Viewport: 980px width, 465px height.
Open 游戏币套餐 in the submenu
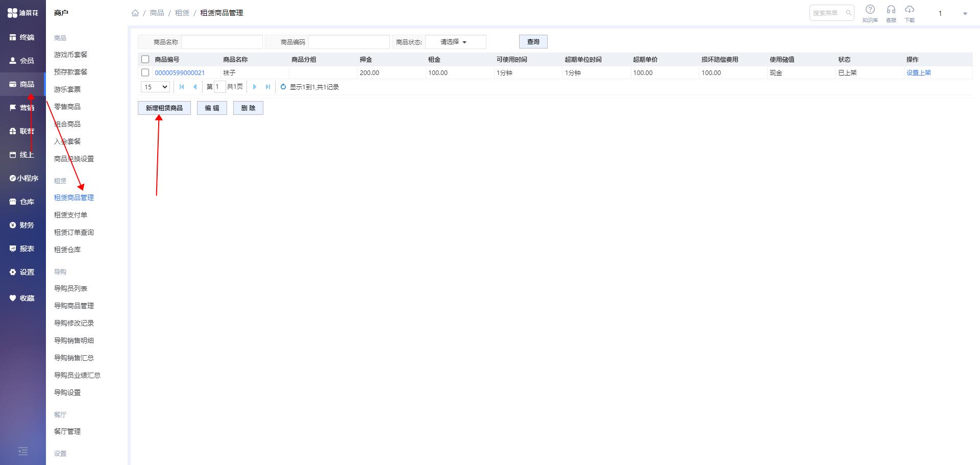coord(71,55)
